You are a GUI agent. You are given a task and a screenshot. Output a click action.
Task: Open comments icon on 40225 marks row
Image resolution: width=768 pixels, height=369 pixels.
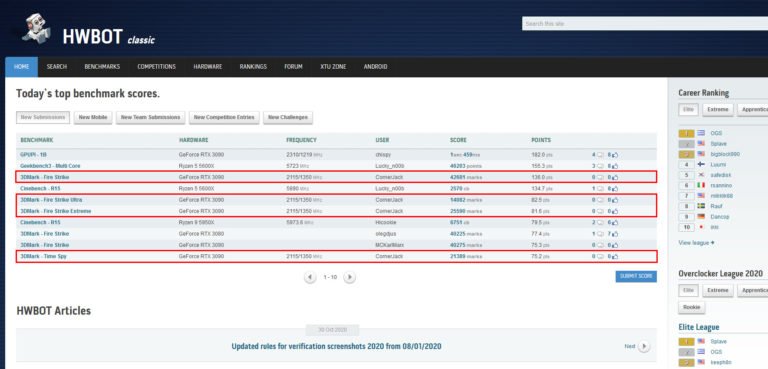point(600,234)
